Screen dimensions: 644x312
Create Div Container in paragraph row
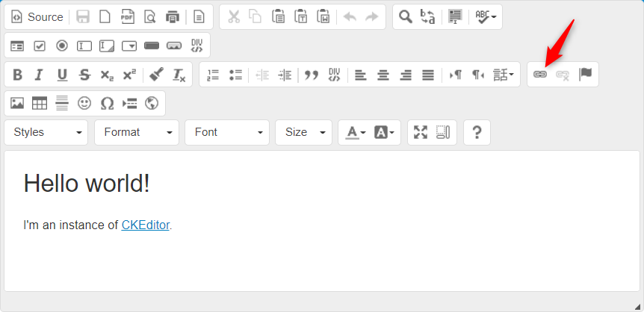point(334,75)
